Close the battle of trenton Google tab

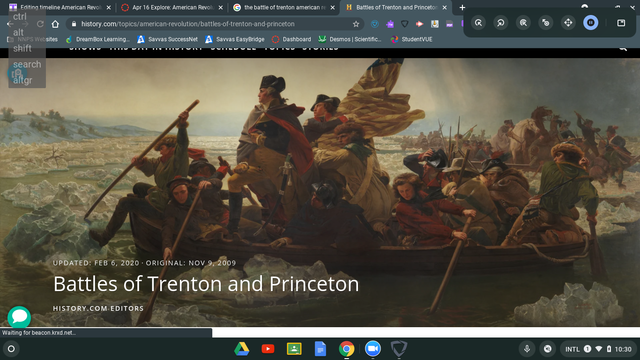(333, 7)
